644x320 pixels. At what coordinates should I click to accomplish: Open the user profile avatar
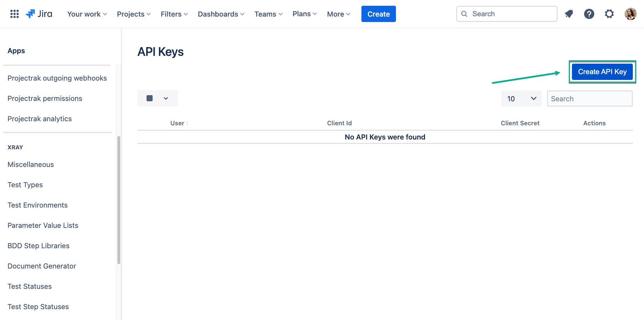630,14
